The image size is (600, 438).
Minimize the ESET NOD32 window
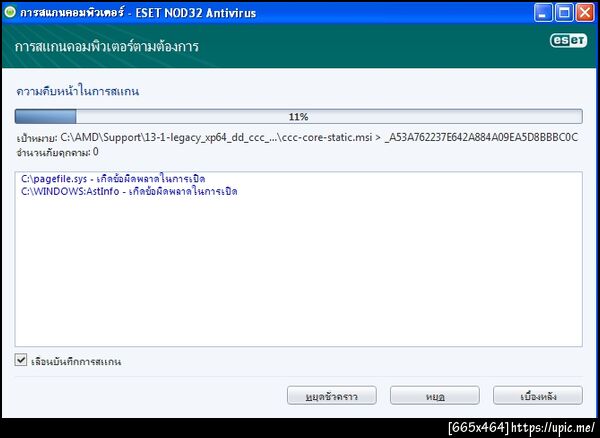(543, 13)
